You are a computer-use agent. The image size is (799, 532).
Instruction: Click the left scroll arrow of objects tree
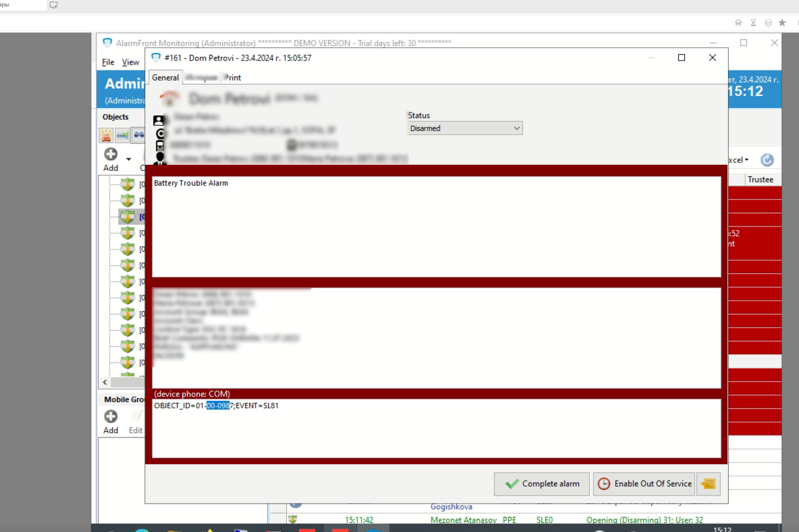point(105,382)
